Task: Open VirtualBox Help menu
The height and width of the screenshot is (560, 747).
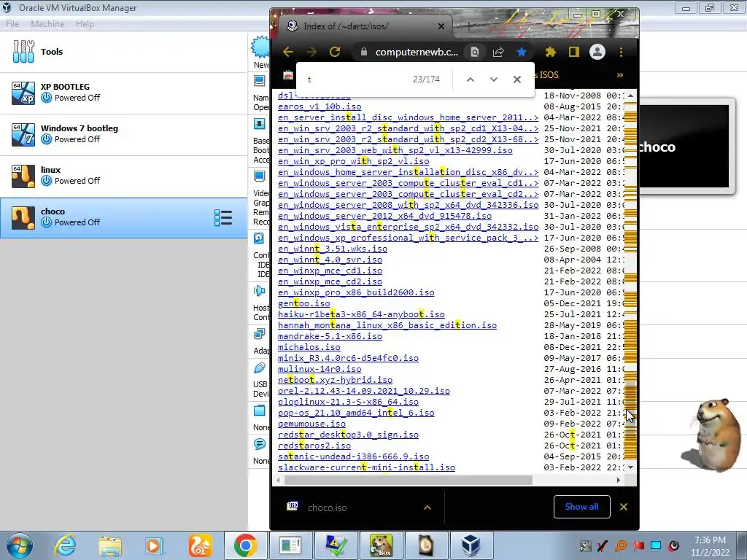Action: (x=85, y=24)
